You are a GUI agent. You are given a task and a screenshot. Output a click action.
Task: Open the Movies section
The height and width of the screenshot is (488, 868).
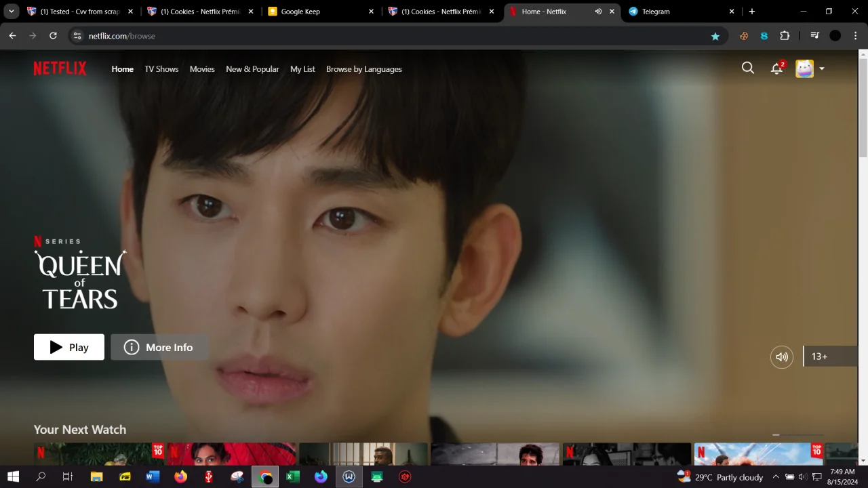point(202,69)
